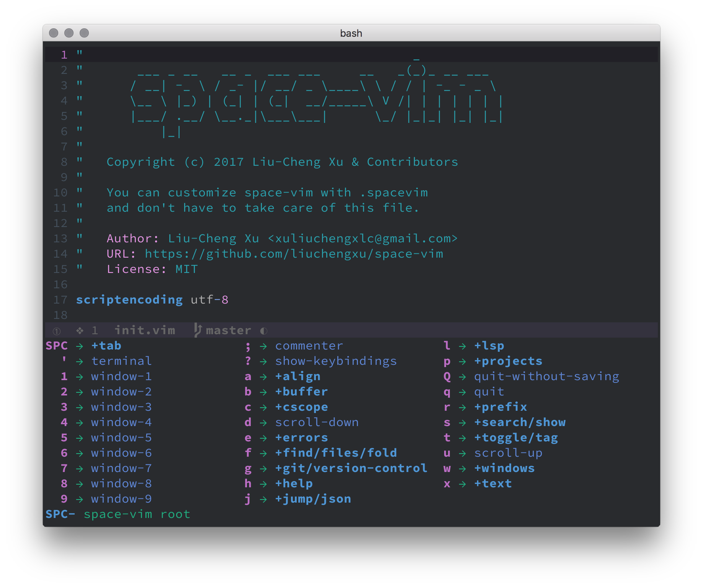Expand the +git/version-control group

point(351,468)
